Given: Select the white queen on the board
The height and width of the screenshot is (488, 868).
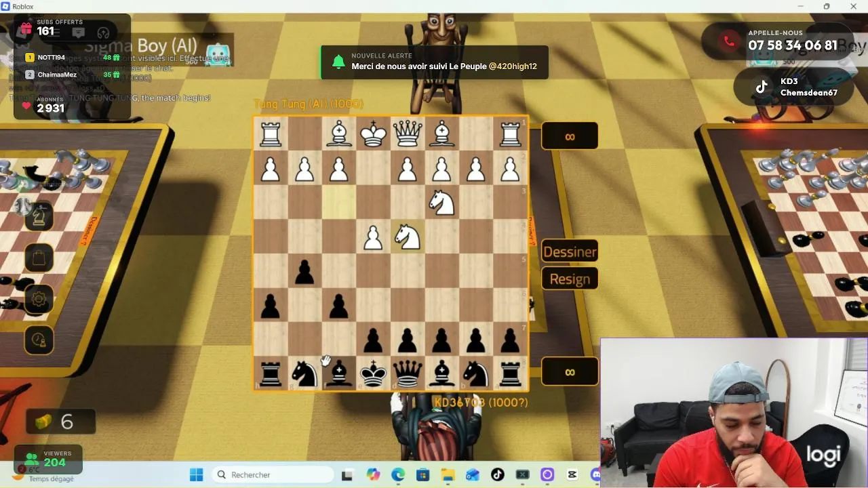Looking at the screenshot, I should 408,134.
